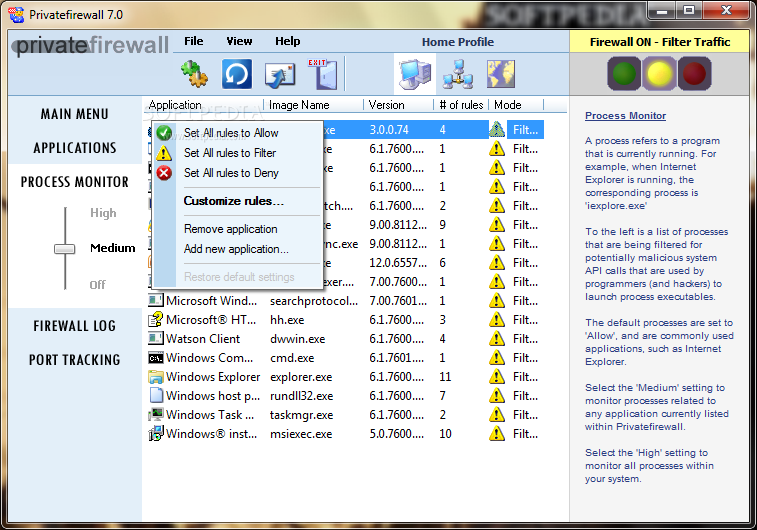Click the monitor shortcut toolbar icon
Viewport: 757px width, 530px height.
[x=280, y=75]
